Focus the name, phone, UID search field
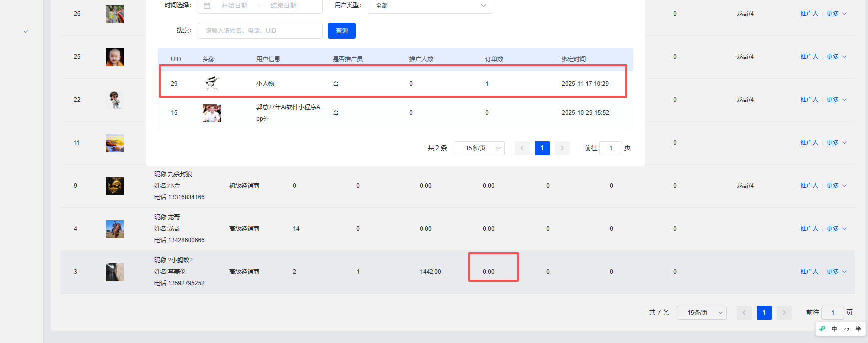The width and height of the screenshot is (868, 343). pyautogui.click(x=260, y=31)
